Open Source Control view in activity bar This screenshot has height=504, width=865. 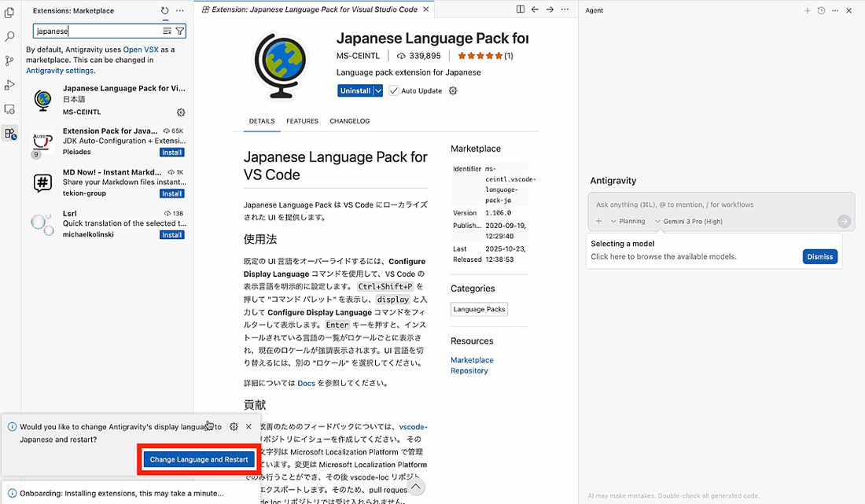pyautogui.click(x=9, y=61)
